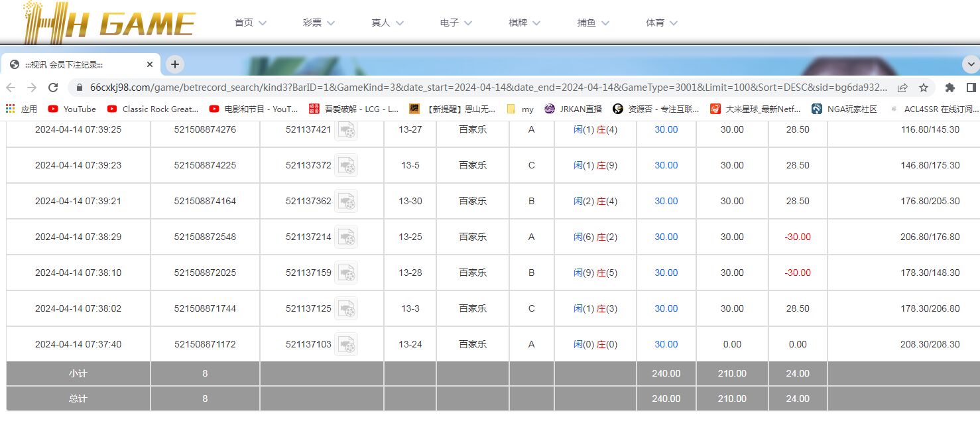980x431 pixels.
Task: Close the 会员下注纪录 browser tab
Action: [x=150, y=64]
